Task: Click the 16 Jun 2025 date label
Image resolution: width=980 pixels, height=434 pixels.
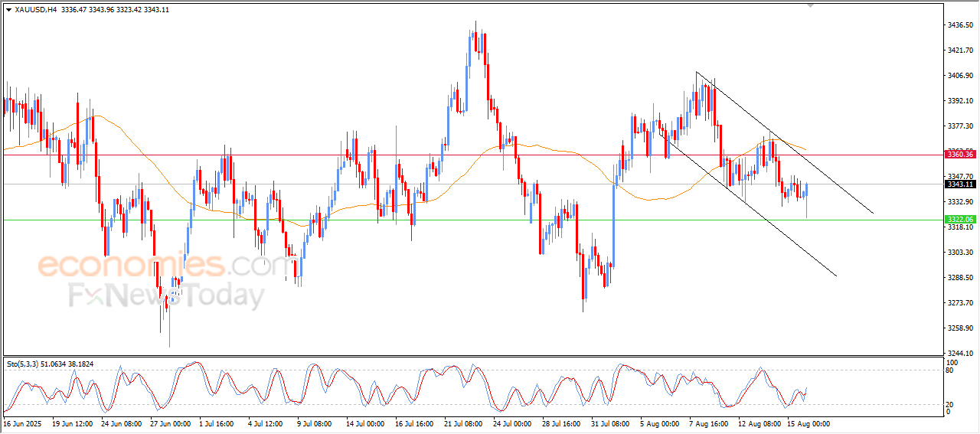Action: (x=23, y=423)
